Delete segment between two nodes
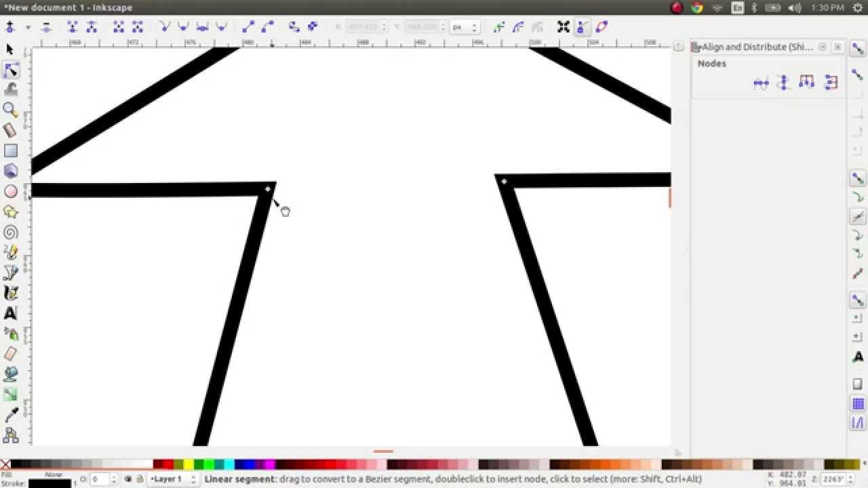 tap(138, 27)
